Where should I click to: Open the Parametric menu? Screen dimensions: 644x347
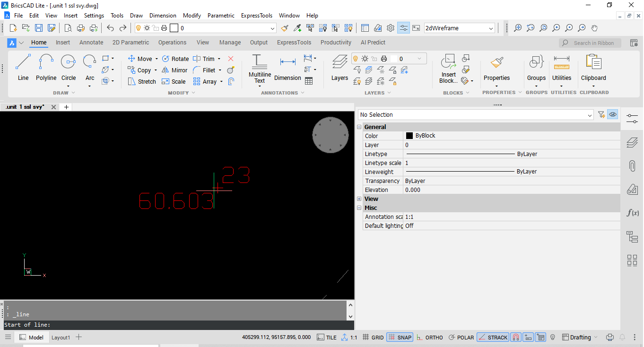221,16
